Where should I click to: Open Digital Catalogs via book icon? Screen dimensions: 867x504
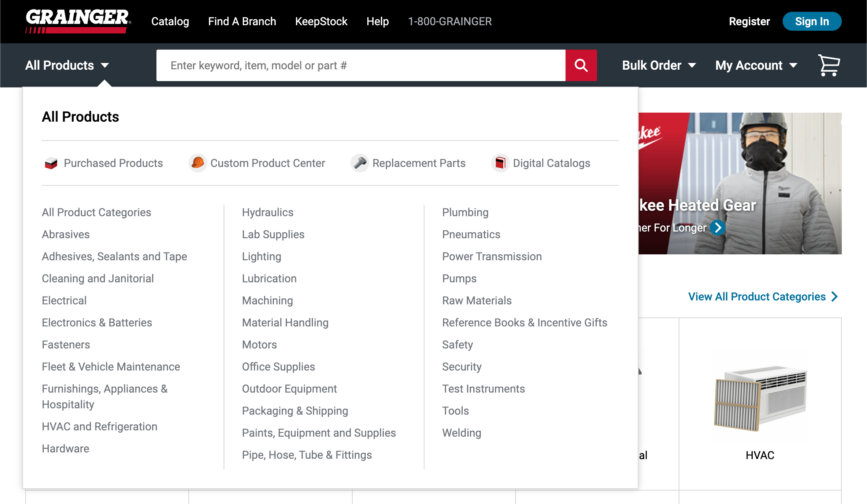(x=500, y=163)
